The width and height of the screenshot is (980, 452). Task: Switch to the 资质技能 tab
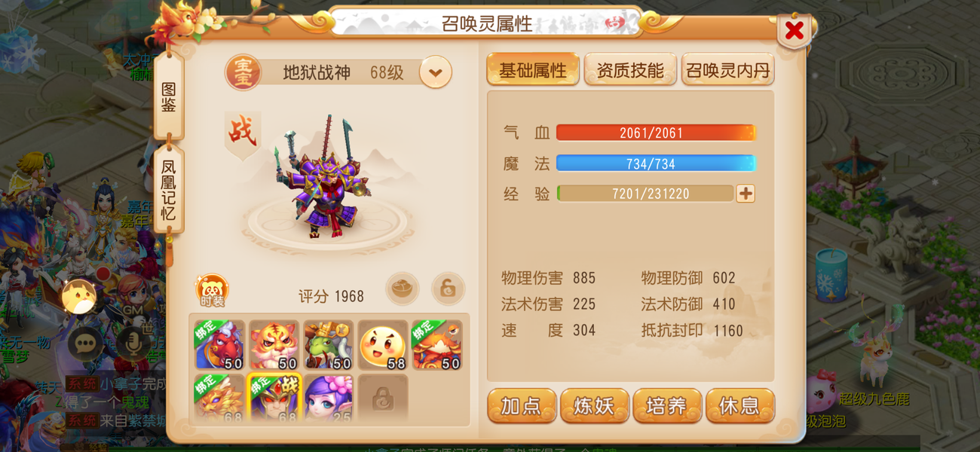tap(630, 71)
